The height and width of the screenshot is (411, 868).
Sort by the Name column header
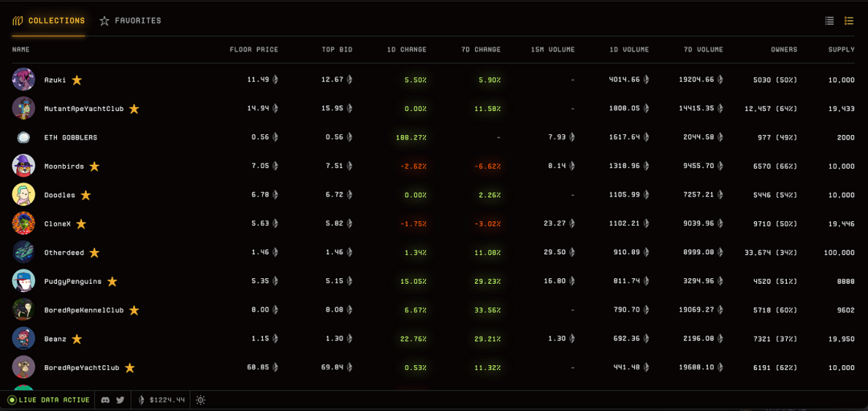pos(21,50)
